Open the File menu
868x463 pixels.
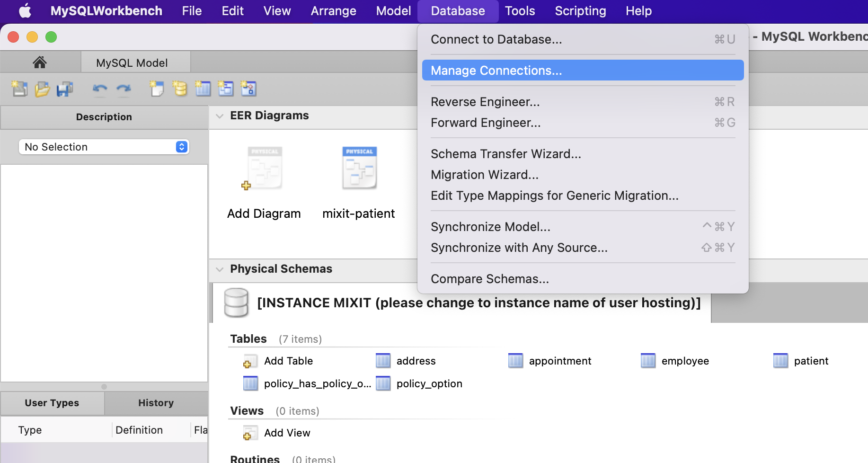click(x=192, y=11)
